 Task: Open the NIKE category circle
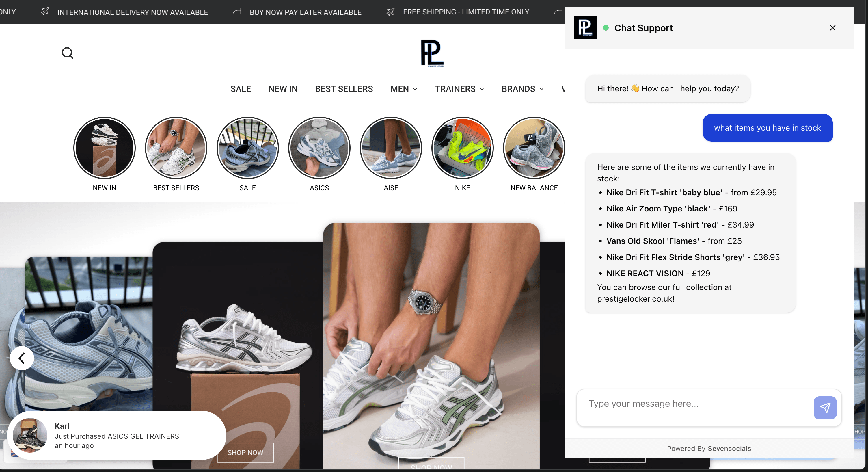[462, 148]
